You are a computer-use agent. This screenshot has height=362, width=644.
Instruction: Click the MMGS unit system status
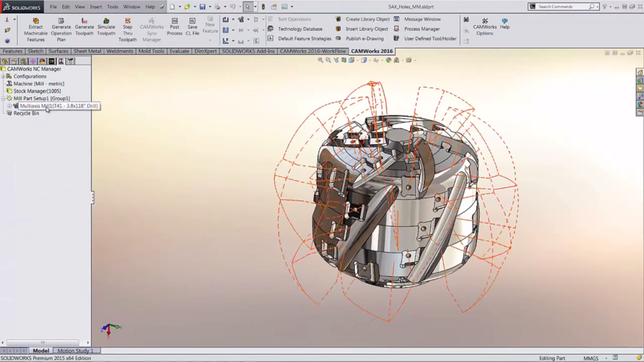591,358
